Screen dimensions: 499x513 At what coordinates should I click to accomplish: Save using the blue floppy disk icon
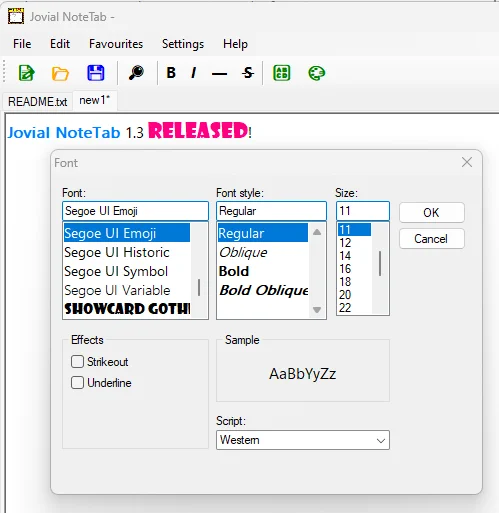pos(96,73)
